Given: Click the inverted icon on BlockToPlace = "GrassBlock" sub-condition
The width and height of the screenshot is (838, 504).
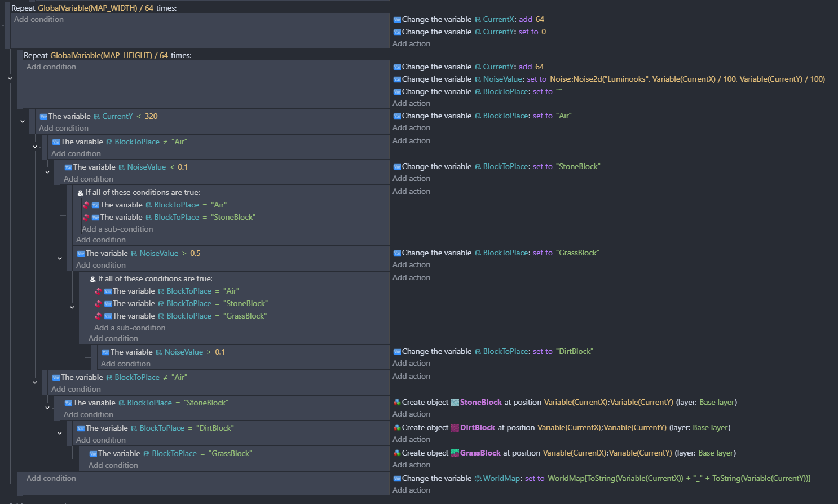Looking at the screenshot, I should pos(98,316).
